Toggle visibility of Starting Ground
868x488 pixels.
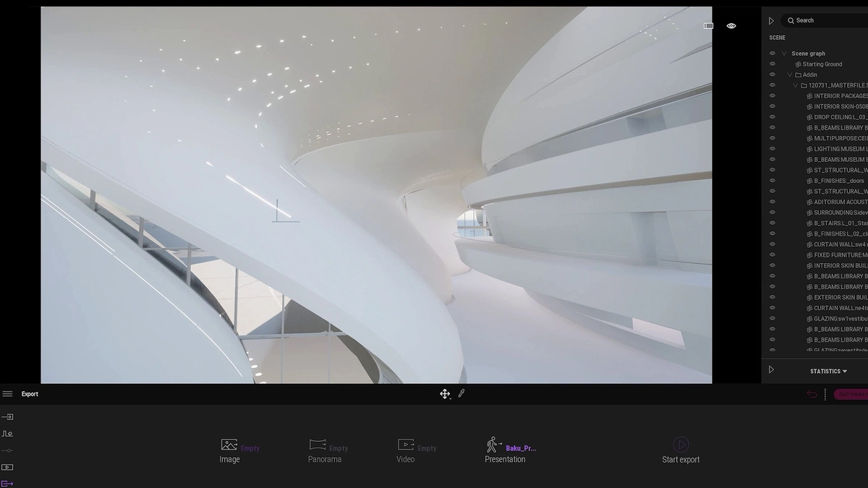point(773,64)
